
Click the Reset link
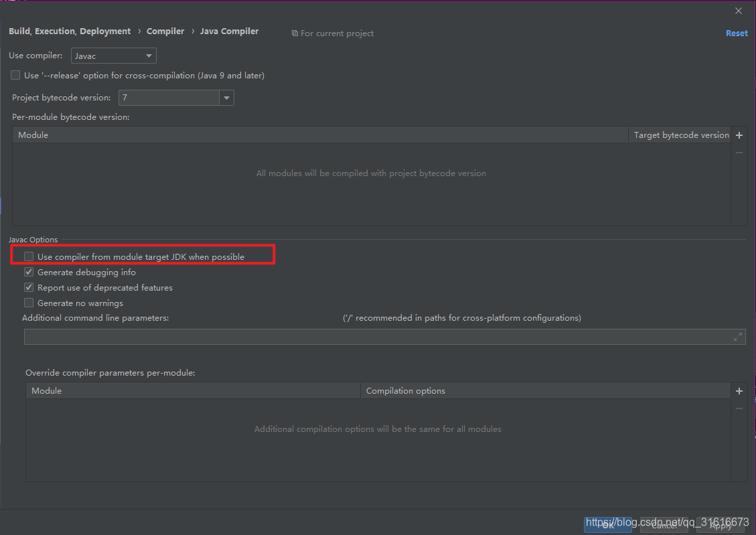click(736, 33)
